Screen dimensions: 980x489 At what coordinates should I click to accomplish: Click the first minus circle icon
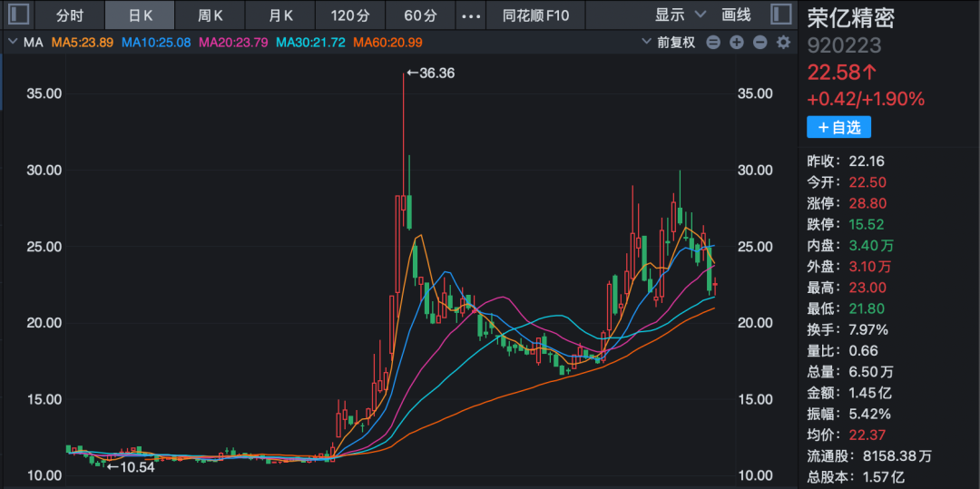pyautogui.click(x=713, y=43)
